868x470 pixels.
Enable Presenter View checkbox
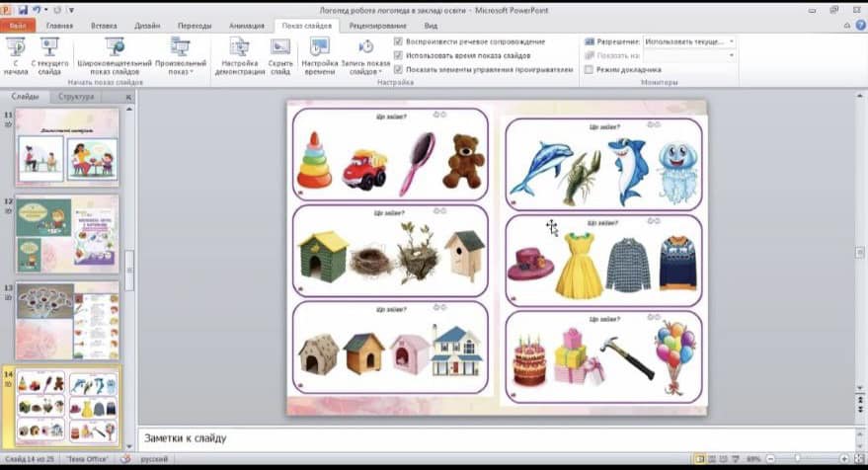(590, 70)
